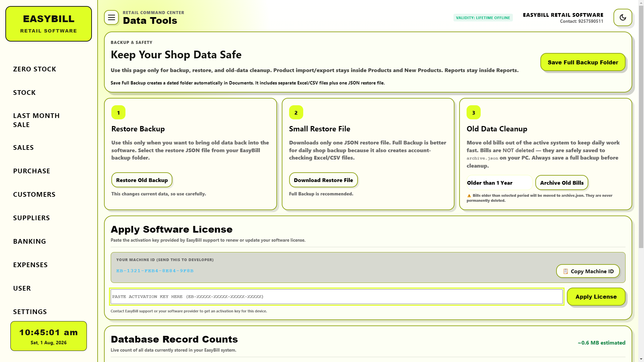Click the warning icon under Archive Old Bills

click(x=469, y=196)
